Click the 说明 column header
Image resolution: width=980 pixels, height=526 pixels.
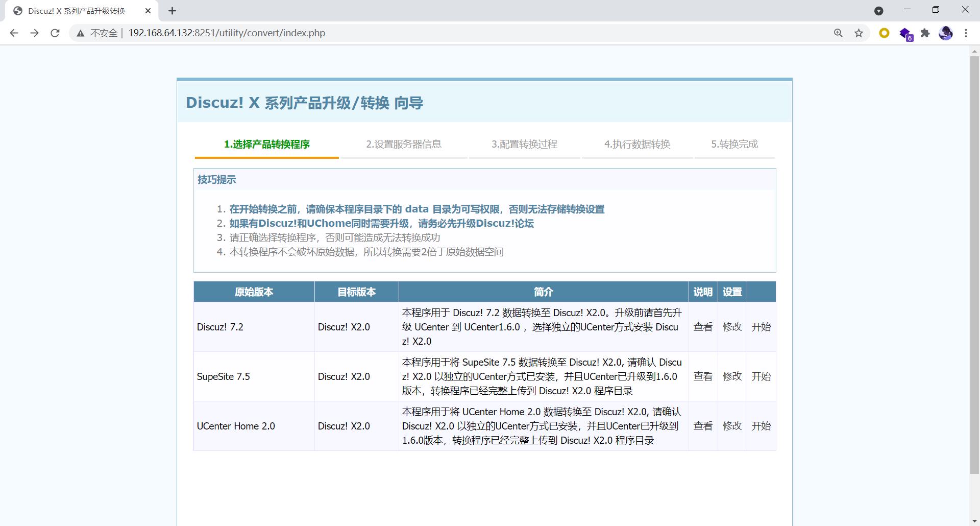coord(703,292)
